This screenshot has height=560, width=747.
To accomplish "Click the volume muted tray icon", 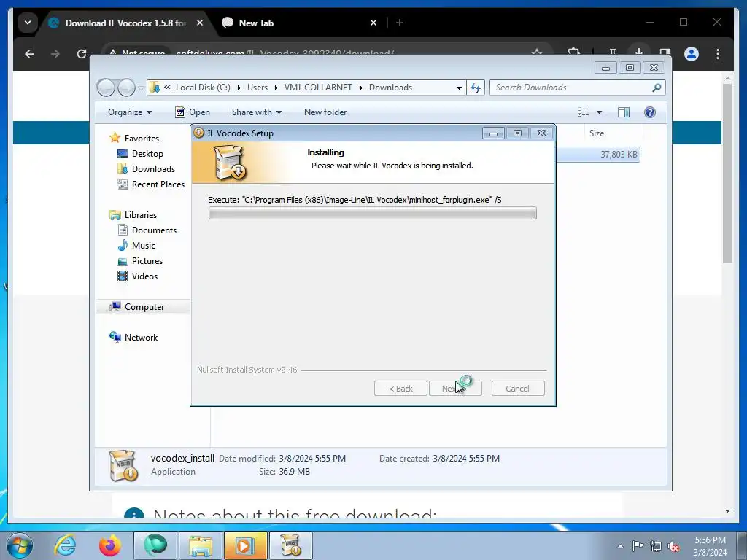I will point(673,547).
